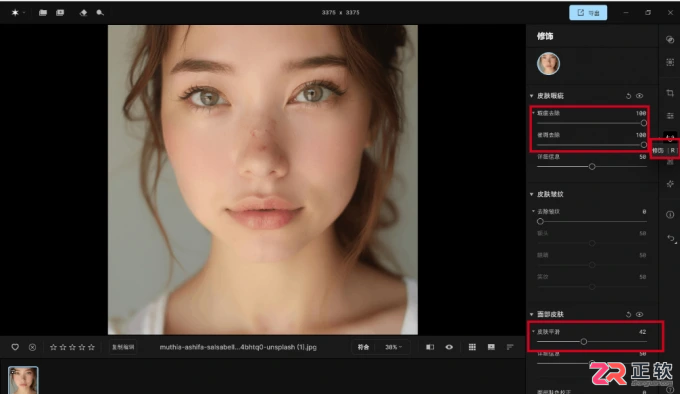Reset the 面部皮肤 section with its circular arrow
680x394 pixels.
[x=628, y=314]
